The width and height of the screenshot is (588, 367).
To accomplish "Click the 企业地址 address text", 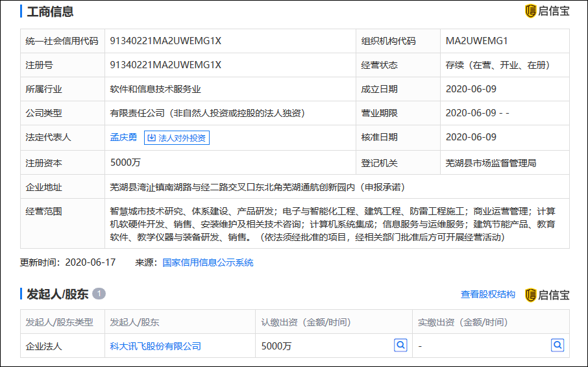I will pos(257,187).
